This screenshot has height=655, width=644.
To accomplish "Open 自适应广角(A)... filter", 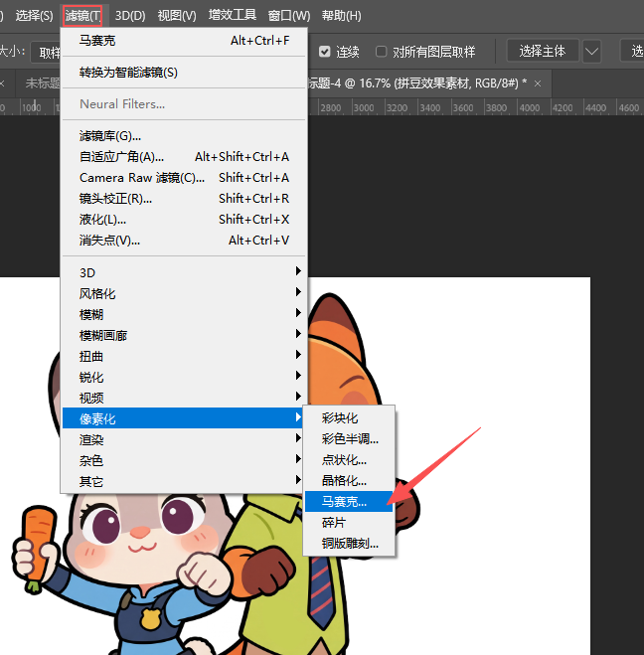I will 184,157.
